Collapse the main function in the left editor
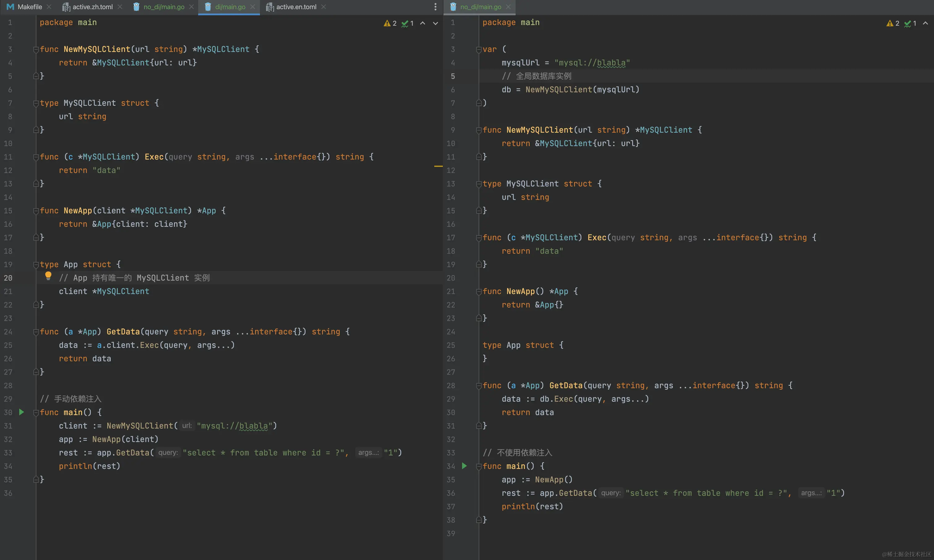This screenshot has width=934, height=560. point(36,412)
